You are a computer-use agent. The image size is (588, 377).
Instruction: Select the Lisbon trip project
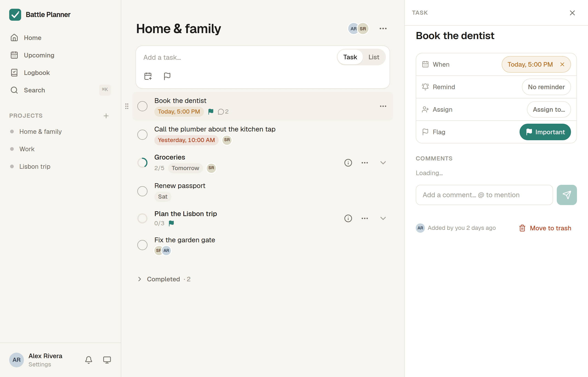point(60,166)
